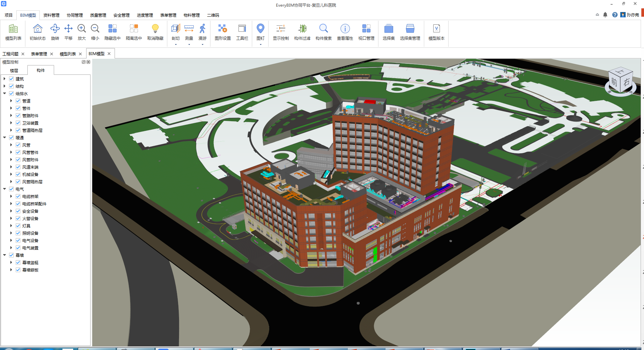
Task: Open the 模型列表 model list tool
Action: tap(13, 32)
